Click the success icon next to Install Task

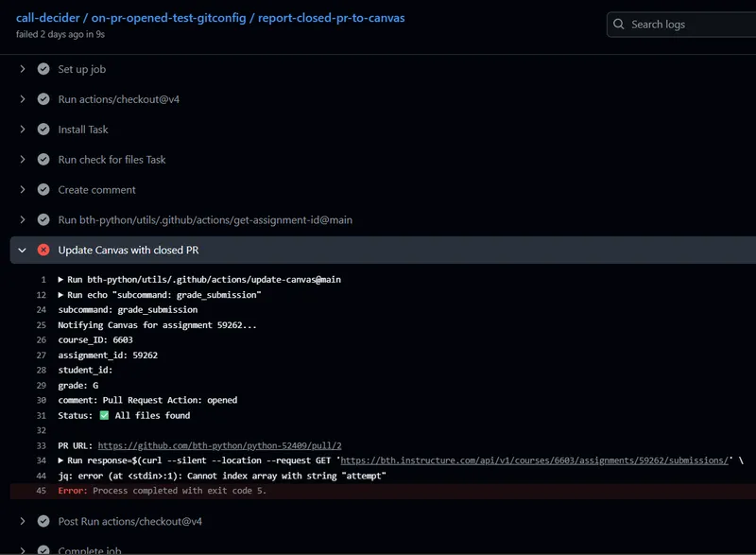[43, 130]
